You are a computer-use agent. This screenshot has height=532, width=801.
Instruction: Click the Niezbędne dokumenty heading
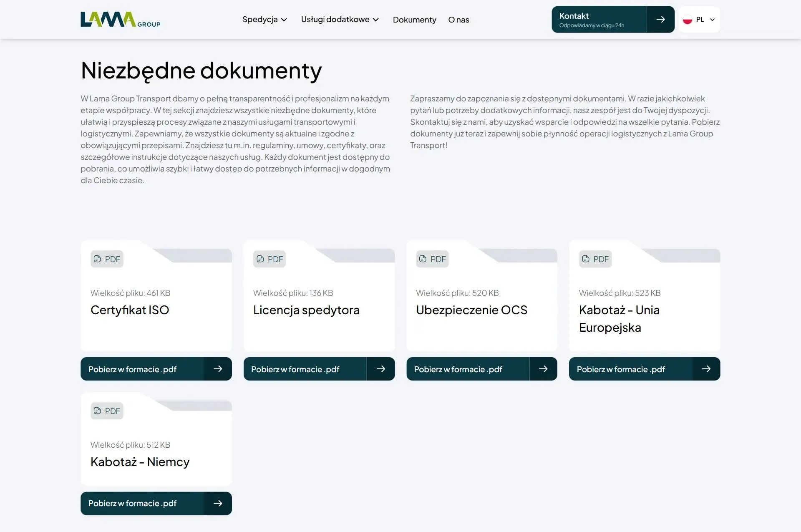point(201,71)
